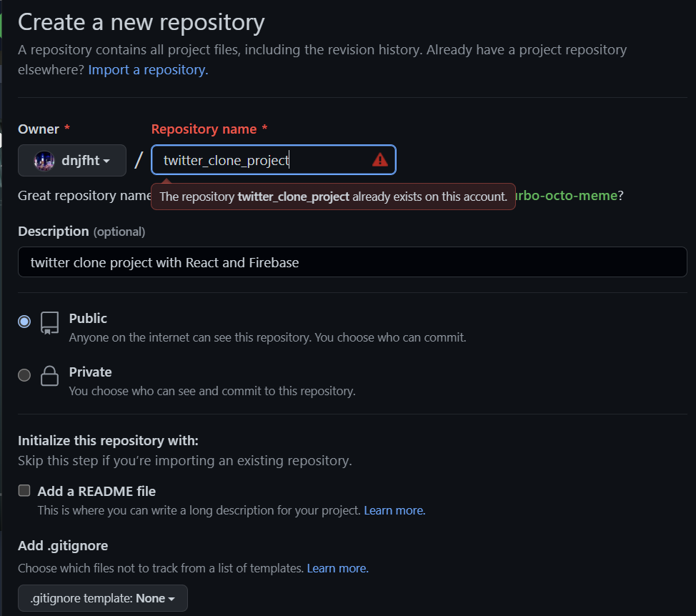Click the 'Add .gitignore' heading

coord(63,545)
